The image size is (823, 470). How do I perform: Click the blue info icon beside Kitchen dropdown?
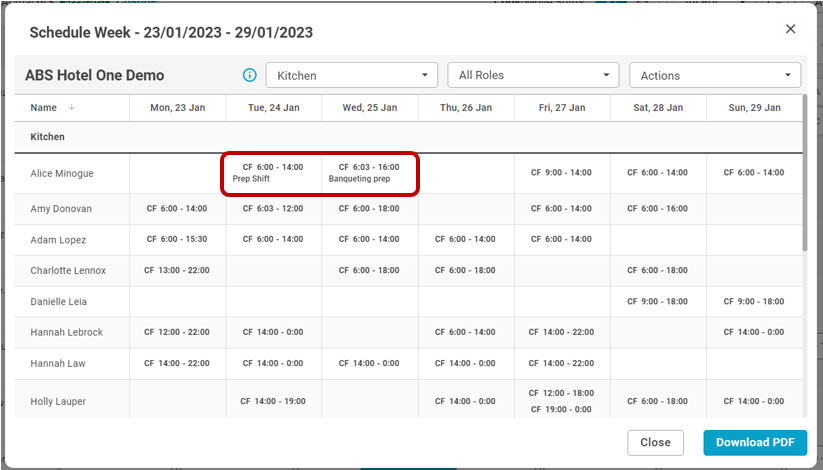point(250,75)
